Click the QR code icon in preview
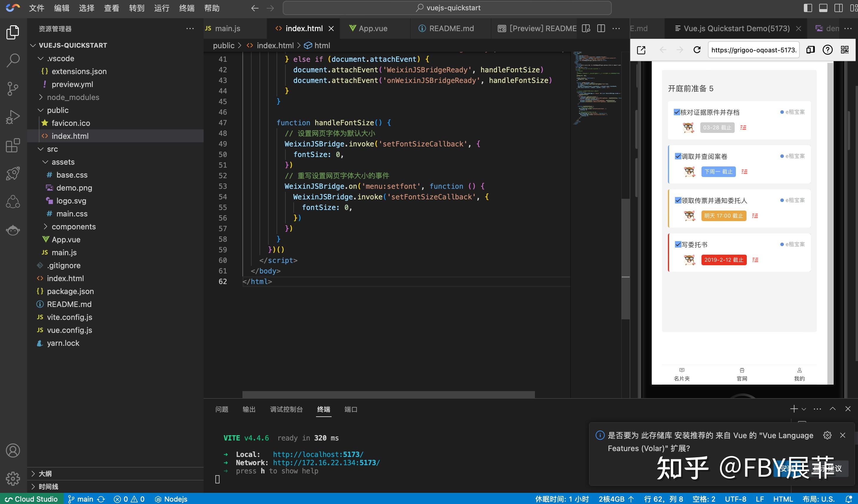The height and width of the screenshot is (504, 858). point(845,50)
